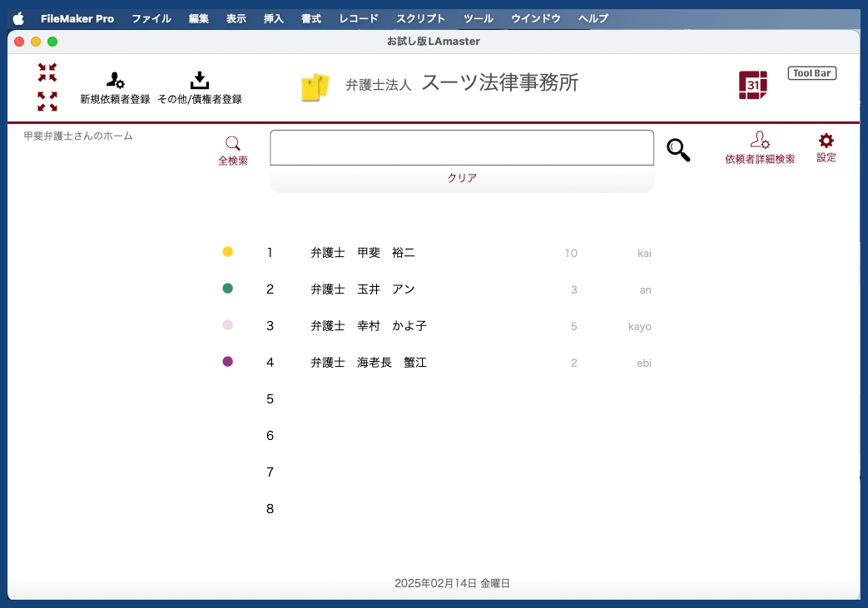Click the search text input field
This screenshot has width=868, height=608.
[x=462, y=148]
